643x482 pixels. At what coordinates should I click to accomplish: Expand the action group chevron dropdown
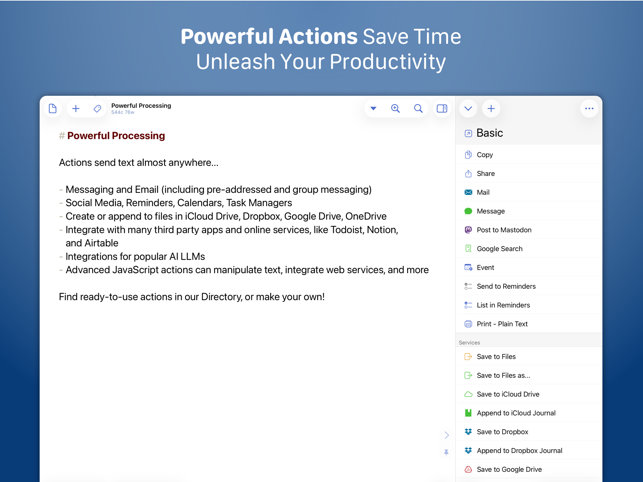[468, 109]
